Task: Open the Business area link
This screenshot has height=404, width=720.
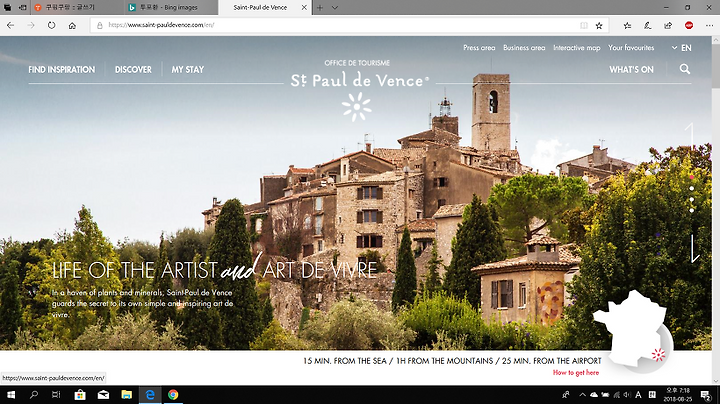Action: pos(524,47)
